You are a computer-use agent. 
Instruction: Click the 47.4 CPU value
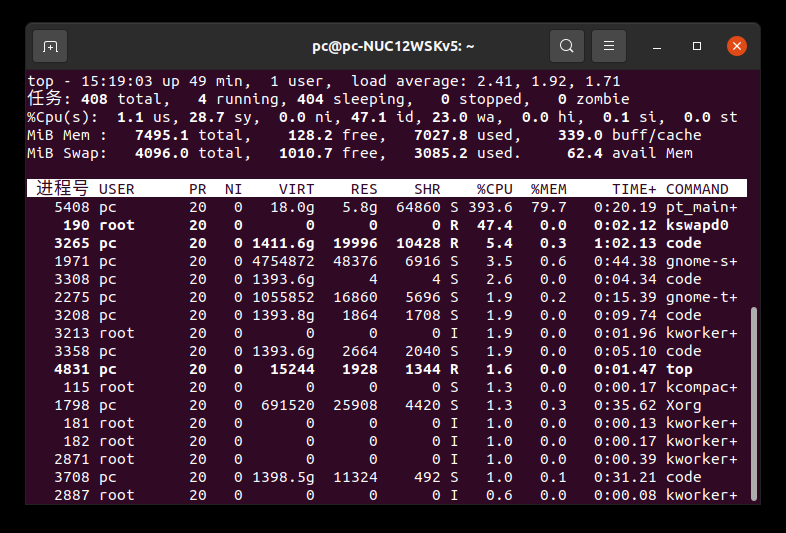click(495, 225)
